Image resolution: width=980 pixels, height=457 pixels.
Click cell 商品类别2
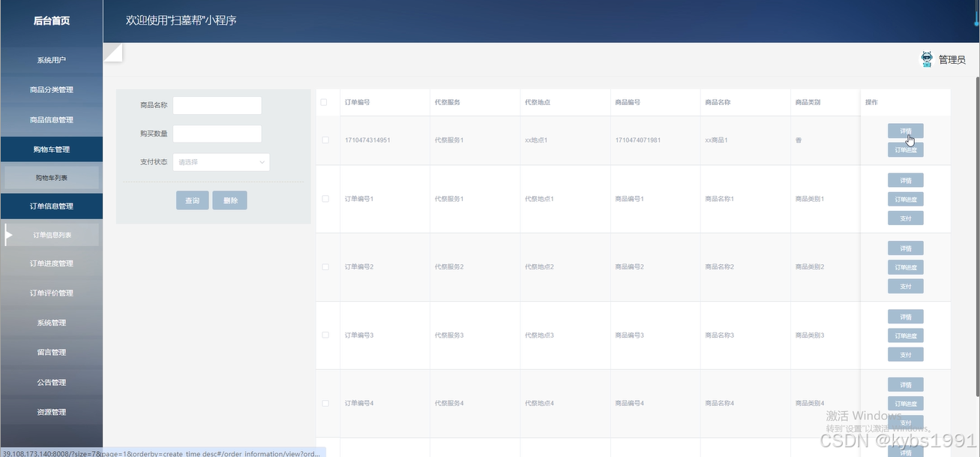pyautogui.click(x=810, y=267)
